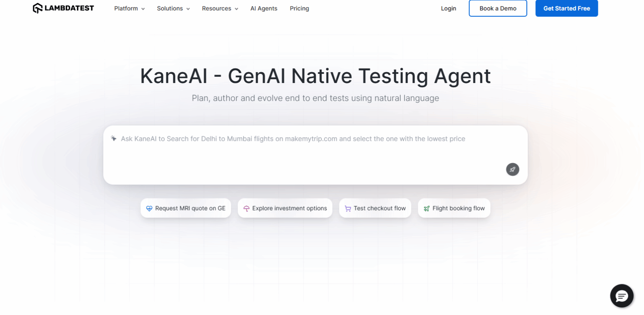
Task: Open the AI Agents menu item
Action: [x=264, y=8]
